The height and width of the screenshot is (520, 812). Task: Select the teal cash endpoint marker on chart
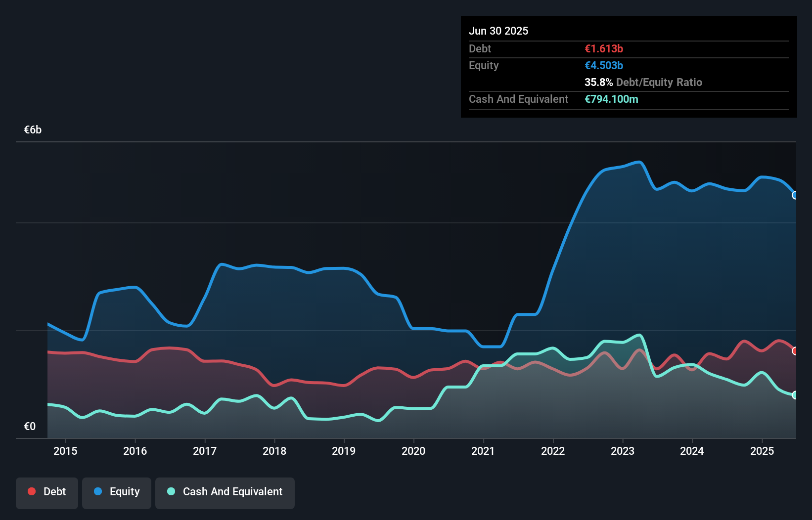coord(795,395)
